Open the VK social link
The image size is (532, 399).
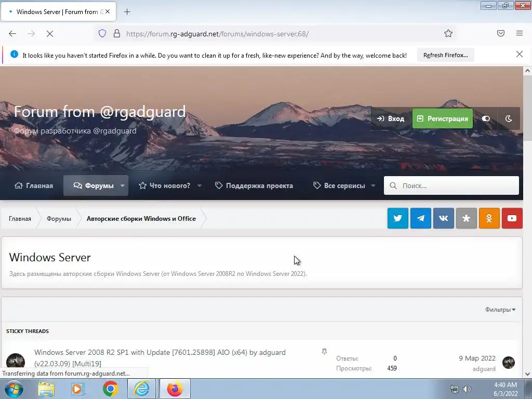pos(444,218)
